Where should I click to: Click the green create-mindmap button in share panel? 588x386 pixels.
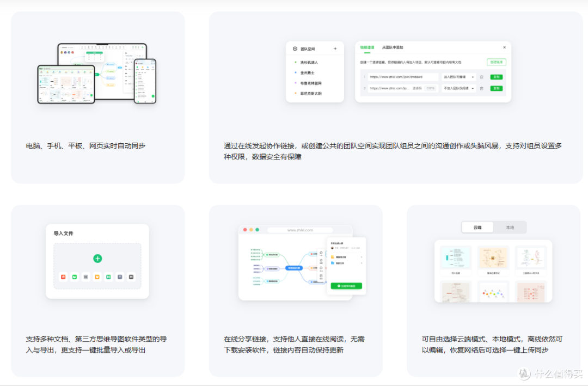click(346, 286)
